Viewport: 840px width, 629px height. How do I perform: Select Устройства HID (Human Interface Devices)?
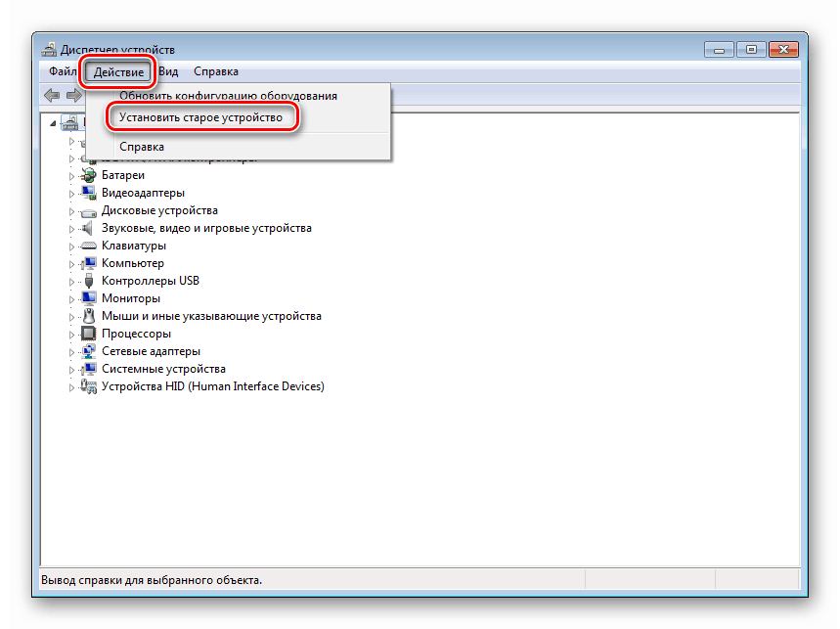pos(212,386)
